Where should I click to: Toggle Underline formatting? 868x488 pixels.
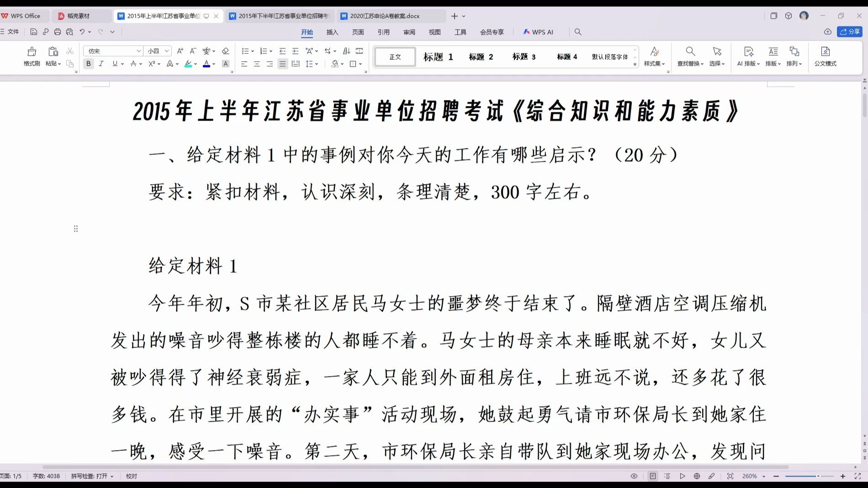(115, 64)
